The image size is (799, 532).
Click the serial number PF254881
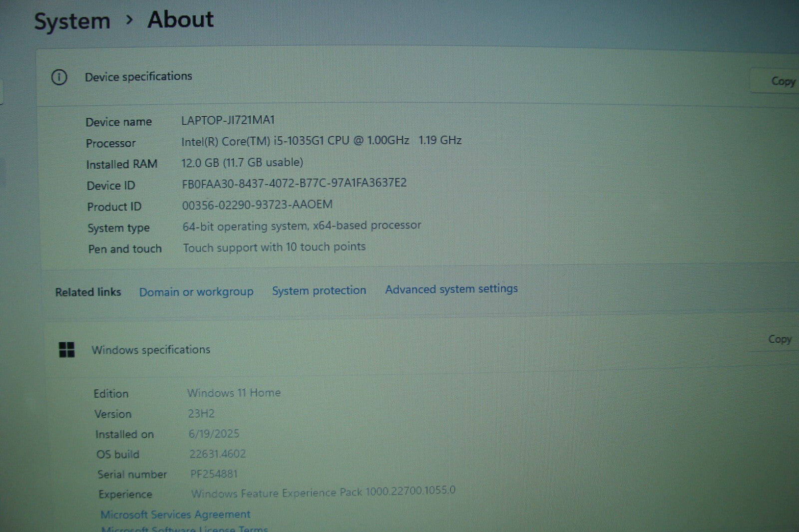click(214, 474)
